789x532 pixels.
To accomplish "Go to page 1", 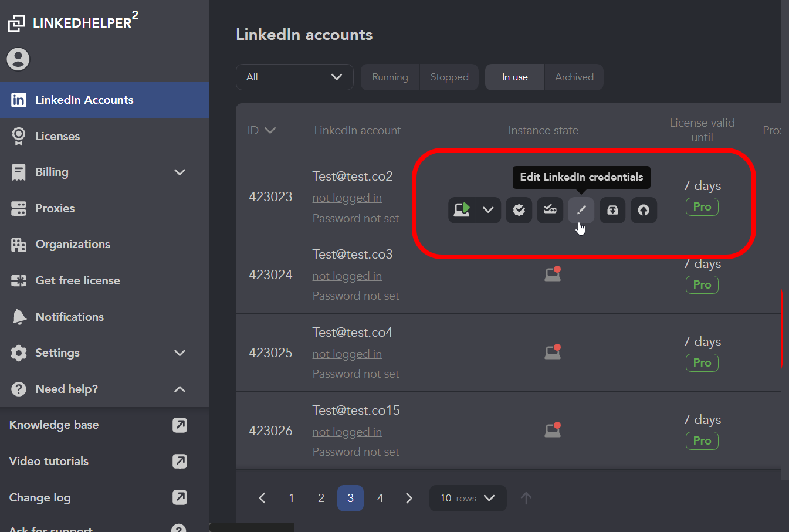I will [292, 498].
